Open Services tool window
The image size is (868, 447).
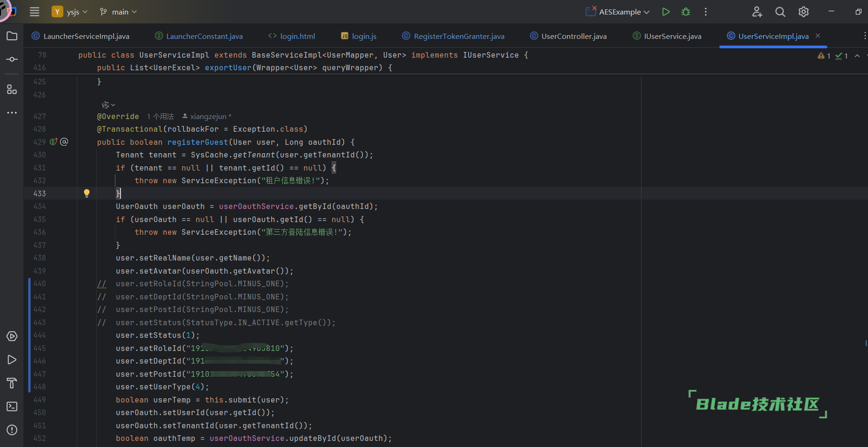(x=12, y=336)
